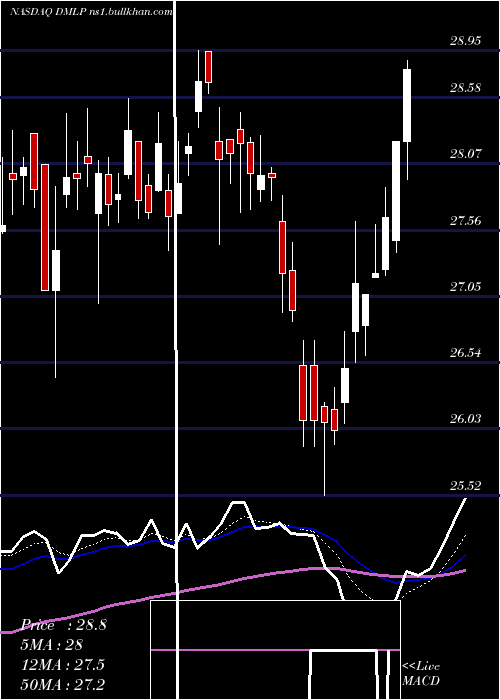Click the 26.03 price axis label

(x=466, y=419)
